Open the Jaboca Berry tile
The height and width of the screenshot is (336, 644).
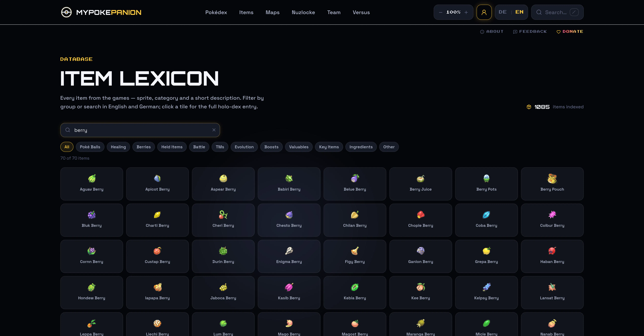tap(223, 292)
